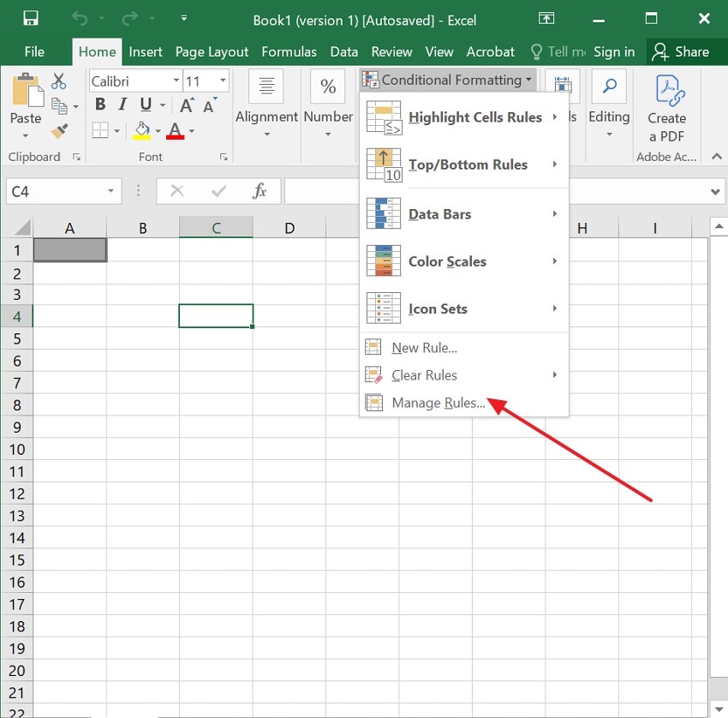Open Clipboard dialog launcher

tap(76, 157)
